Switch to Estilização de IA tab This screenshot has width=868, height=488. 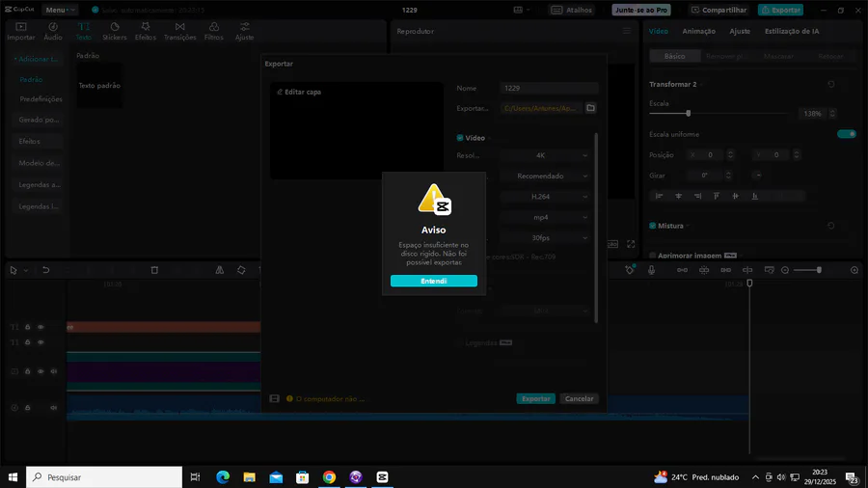tap(792, 32)
